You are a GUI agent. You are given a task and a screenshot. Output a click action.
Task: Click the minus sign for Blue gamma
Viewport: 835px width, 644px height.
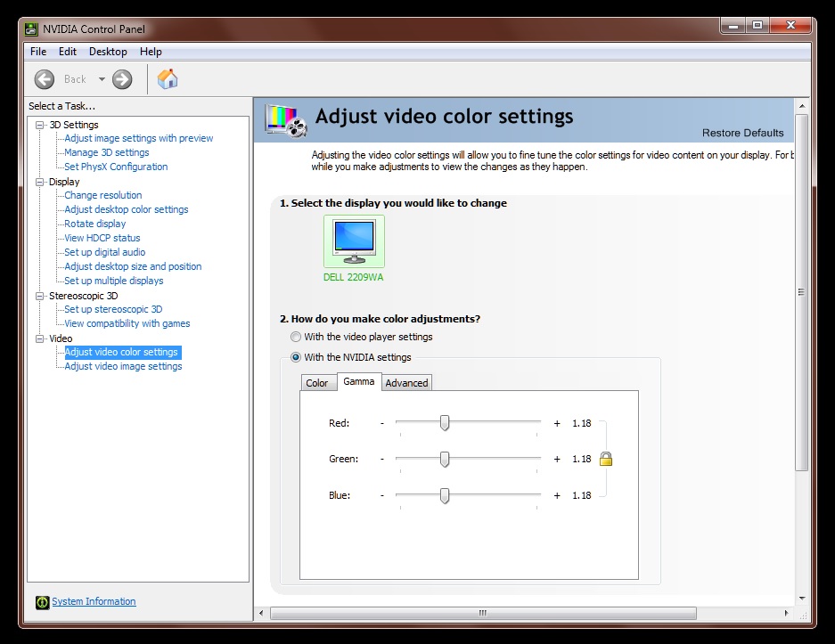pos(381,495)
